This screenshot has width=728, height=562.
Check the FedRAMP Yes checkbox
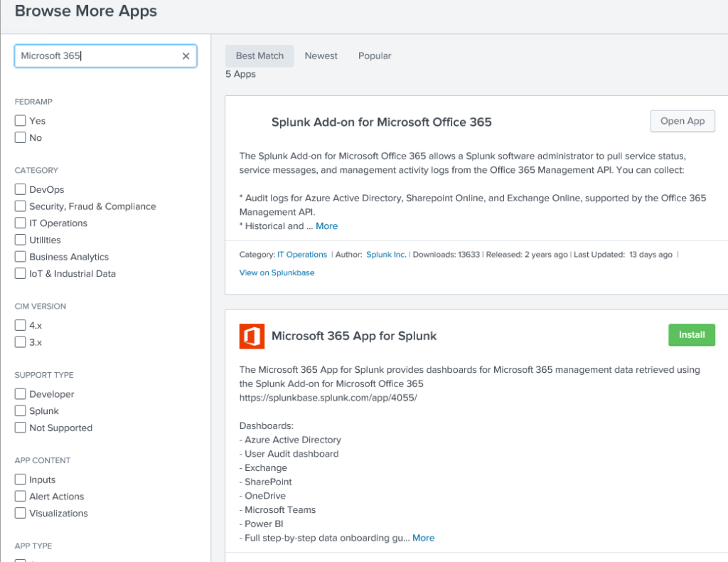point(20,121)
